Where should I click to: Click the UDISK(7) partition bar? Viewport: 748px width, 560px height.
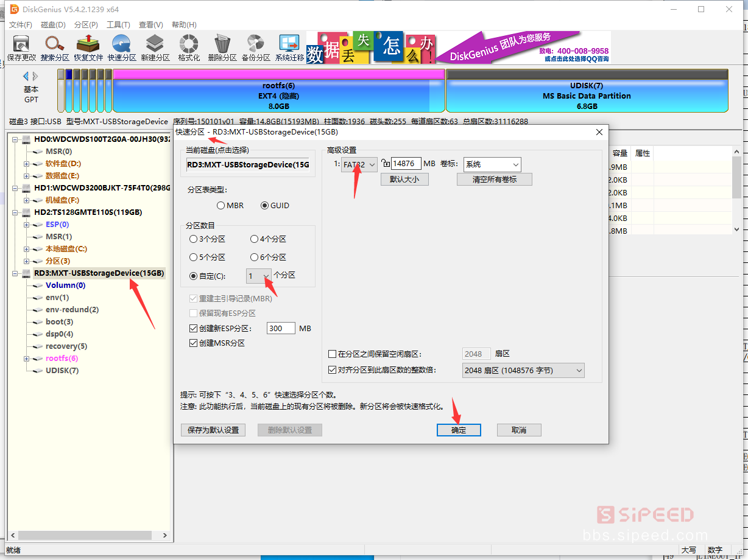coord(587,91)
